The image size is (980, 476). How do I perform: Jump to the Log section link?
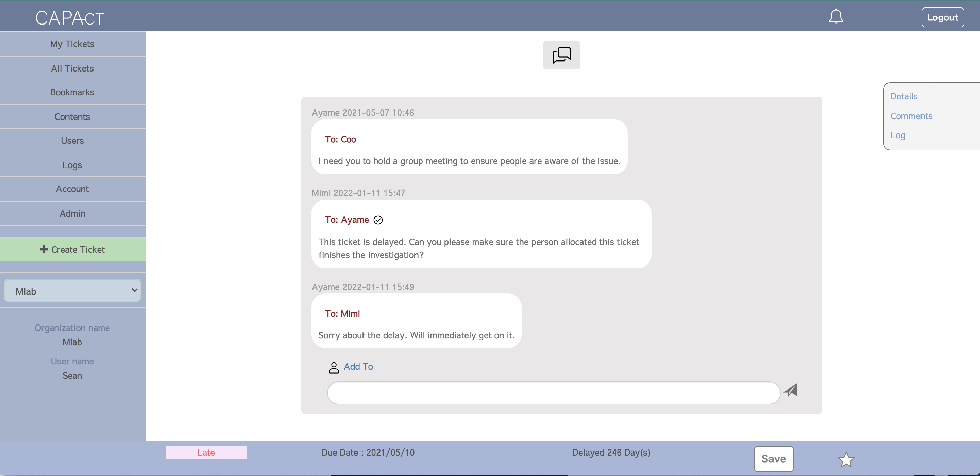pyautogui.click(x=897, y=135)
